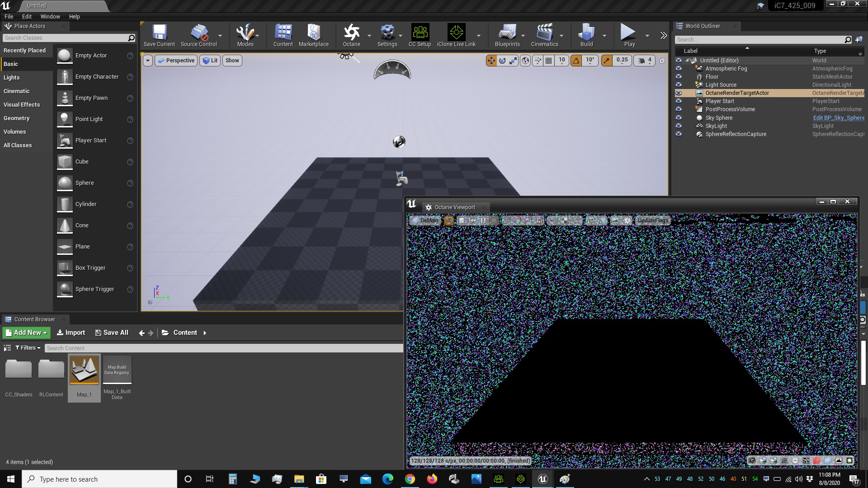Select the Lights category tab
This screenshot has width=868, height=488.
(12, 78)
